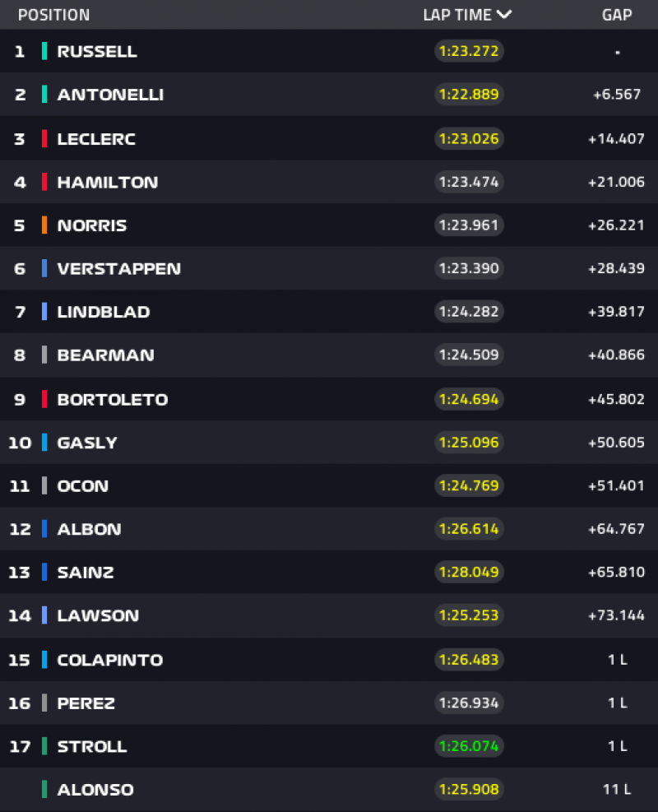The image size is (658, 812).
Task: Select the COLAPINTO driver name
Action: [109, 660]
